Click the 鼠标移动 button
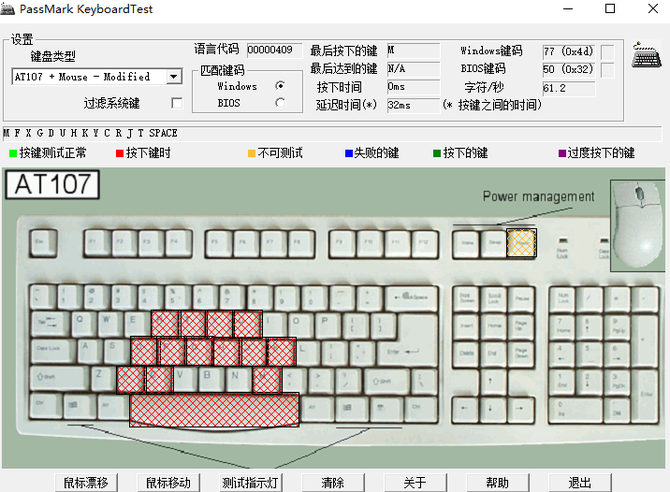 168,483
